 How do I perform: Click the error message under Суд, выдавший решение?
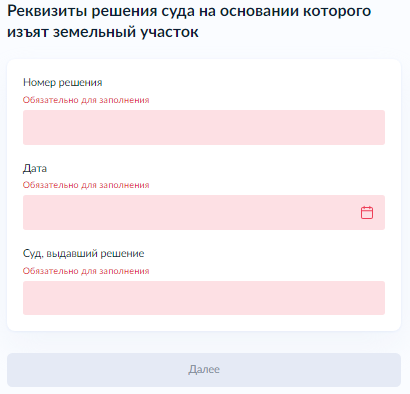[x=86, y=271]
